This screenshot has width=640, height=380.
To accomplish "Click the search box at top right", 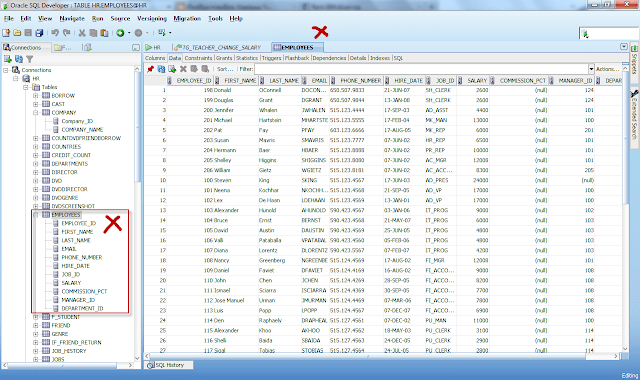I will point(609,33).
